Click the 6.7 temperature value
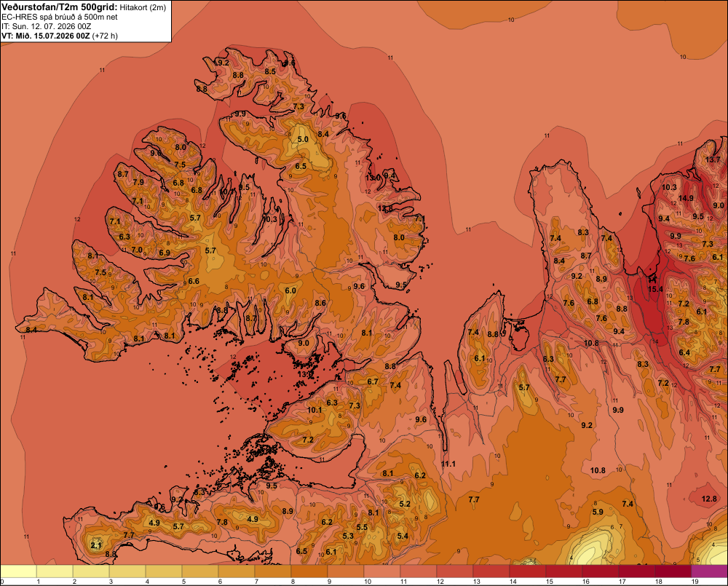The height and width of the screenshot is (586, 728). click(372, 381)
